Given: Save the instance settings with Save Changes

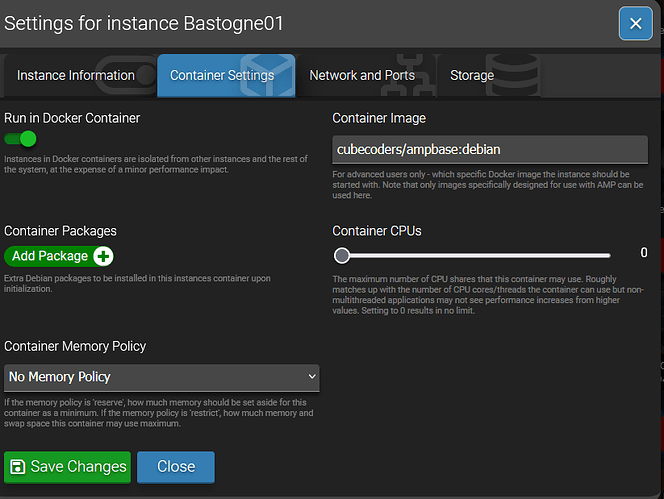Looking at the screenshot, I should click(x=67, y=466).
